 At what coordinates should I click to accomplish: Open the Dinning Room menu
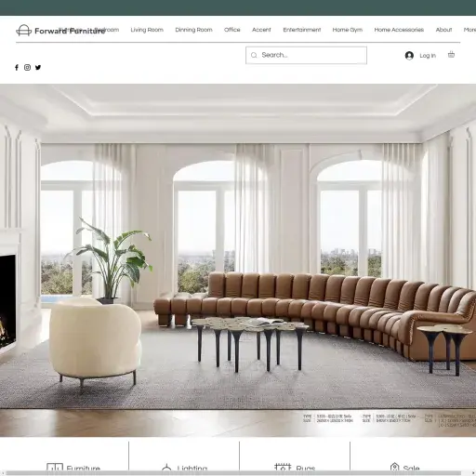(x=193, y=30)
